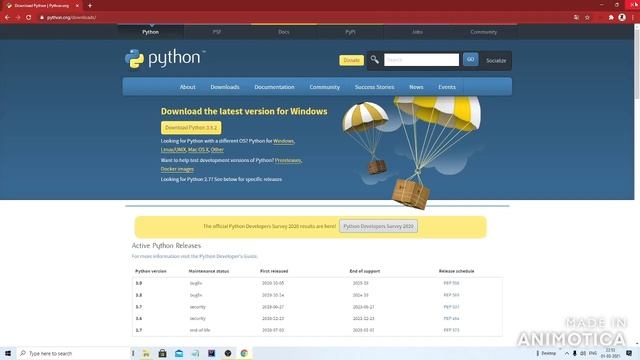Screen dimensions: 640x360
Task: Open the Documentation menu
Action: pos(274,87)
